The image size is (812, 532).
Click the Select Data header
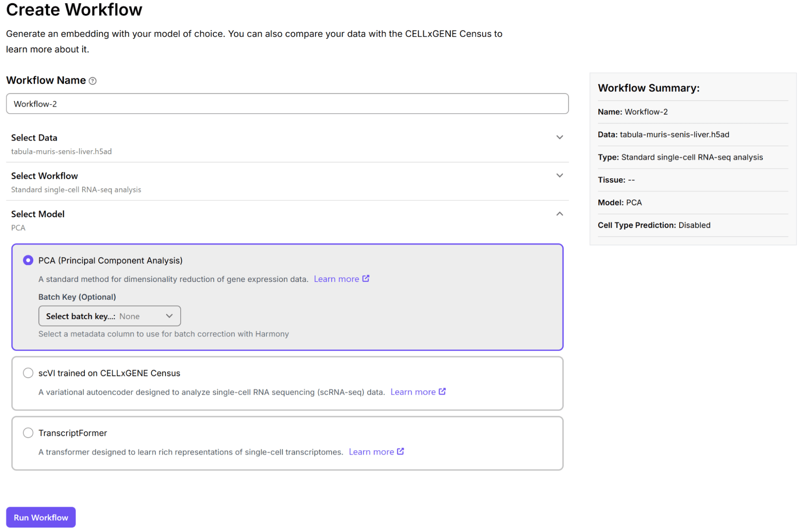pyautogui.click(x=34, y=138)
